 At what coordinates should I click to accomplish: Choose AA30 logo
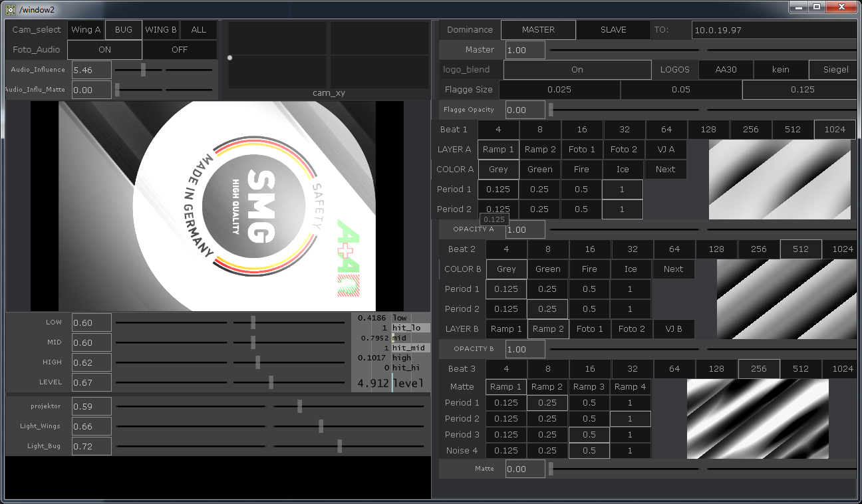[726, 70]
